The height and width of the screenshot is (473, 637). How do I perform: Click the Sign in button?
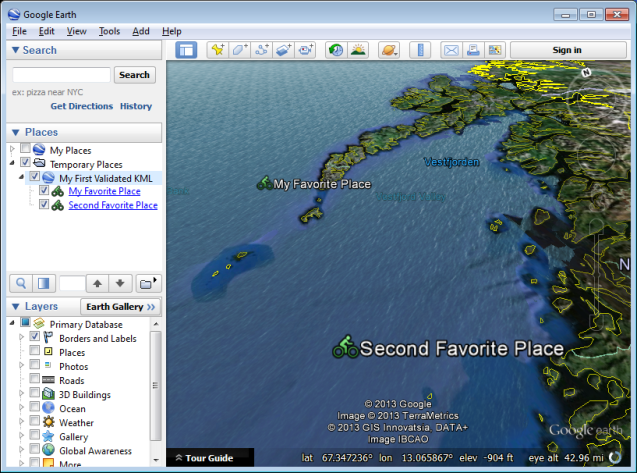[x=567, y=50]
